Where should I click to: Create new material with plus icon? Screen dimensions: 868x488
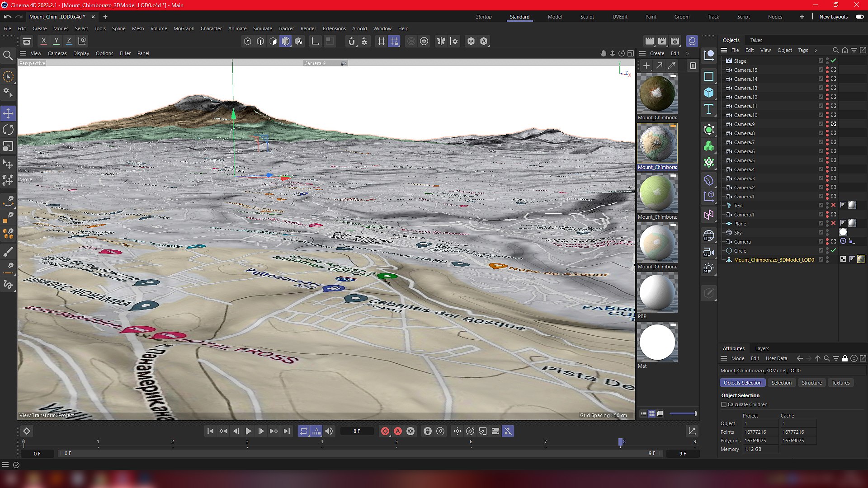click(646, 66)
